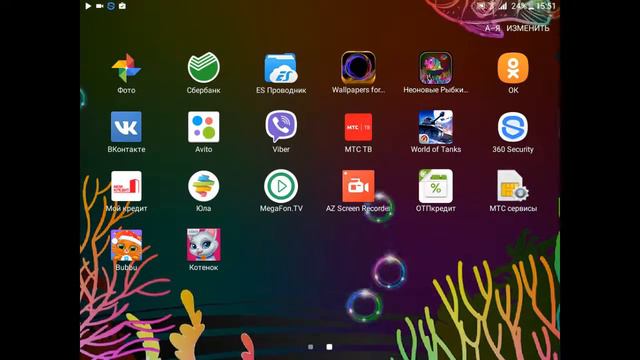Open the Avito app
Image resolution: width=640 pixels, height=360 pixels.
click(x=203, y=127)
